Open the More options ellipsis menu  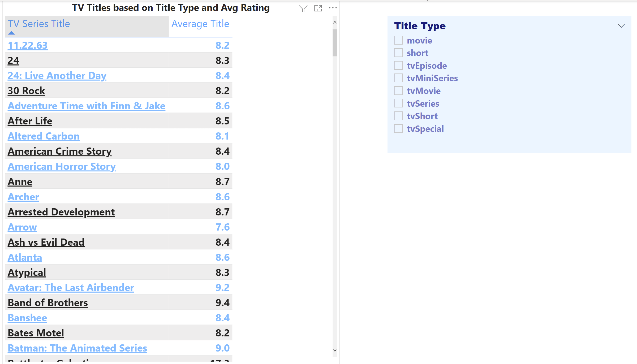tap(333, 8)
